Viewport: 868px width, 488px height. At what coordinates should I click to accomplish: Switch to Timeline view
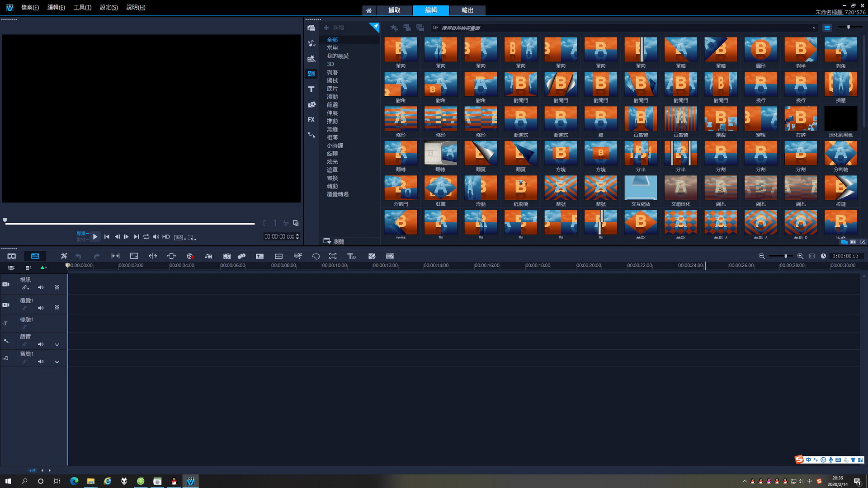coord(35,256)
